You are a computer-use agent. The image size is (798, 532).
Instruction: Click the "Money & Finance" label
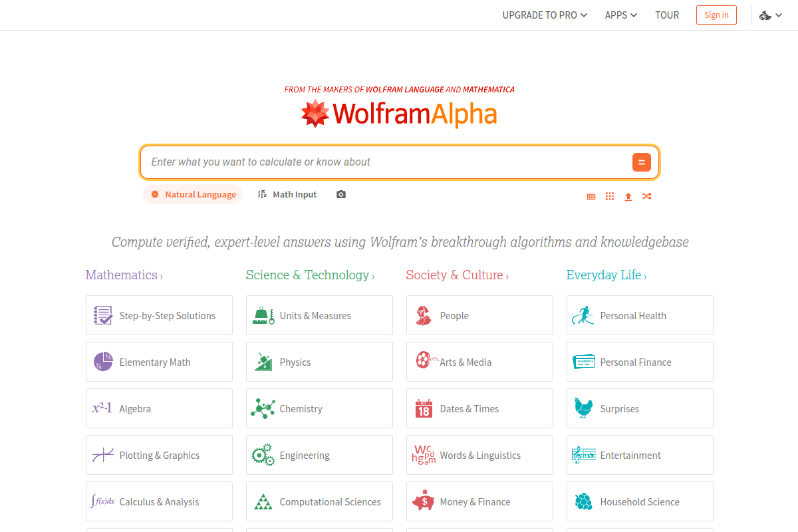tap(475, 502)
